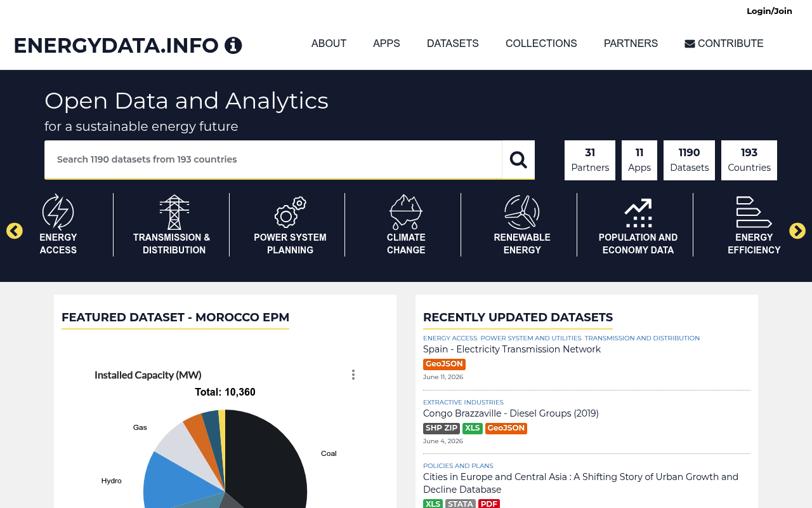812x508 pixels.
Task: Select the Power System Planning gears icon
Action: (x=290, y=212)
